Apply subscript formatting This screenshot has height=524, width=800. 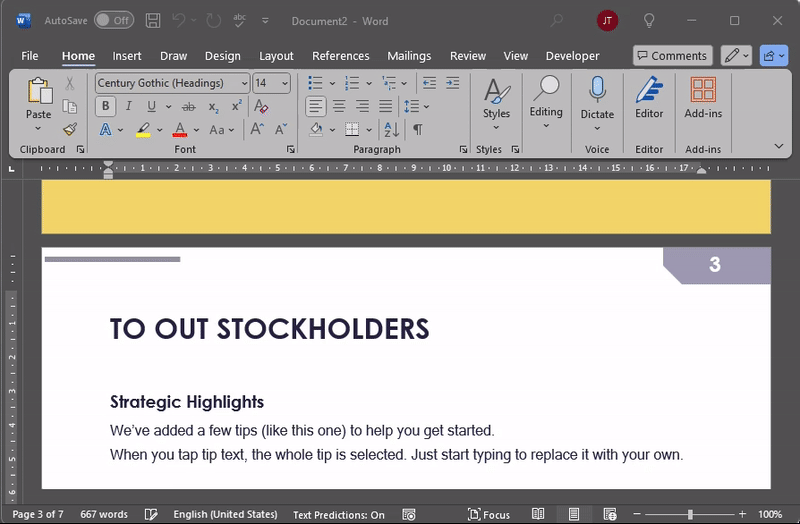213,107
